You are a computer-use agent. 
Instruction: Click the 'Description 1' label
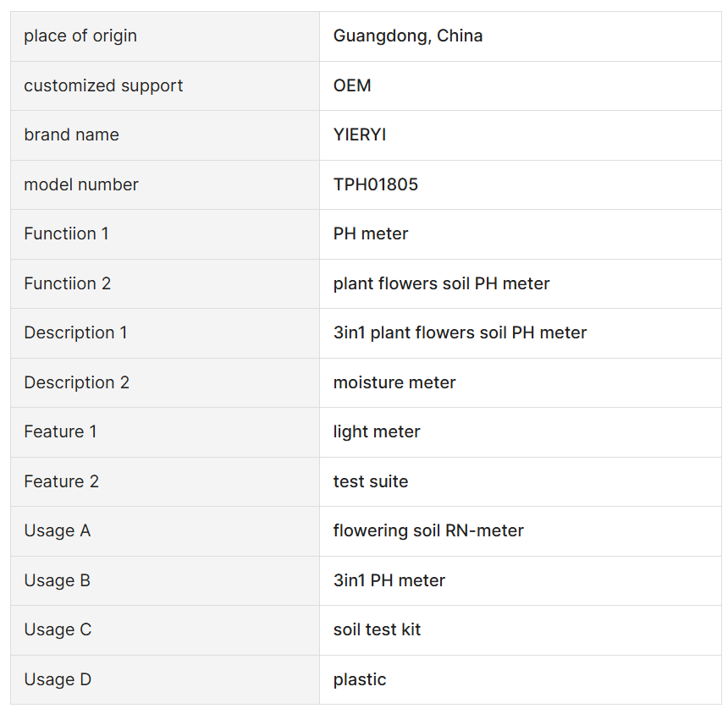75,333
